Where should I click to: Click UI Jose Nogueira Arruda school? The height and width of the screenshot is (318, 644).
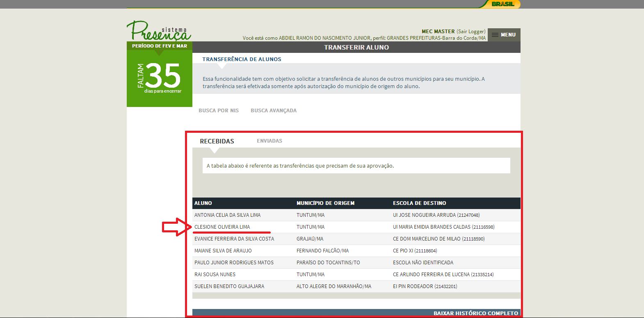[436, 215]
